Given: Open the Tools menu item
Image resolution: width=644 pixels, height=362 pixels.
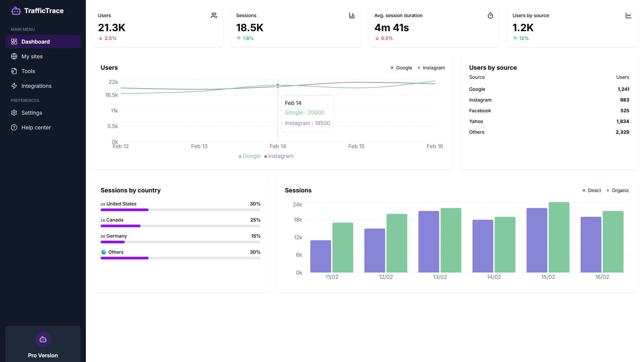Looking at the screenshot, I should point(28,71).
